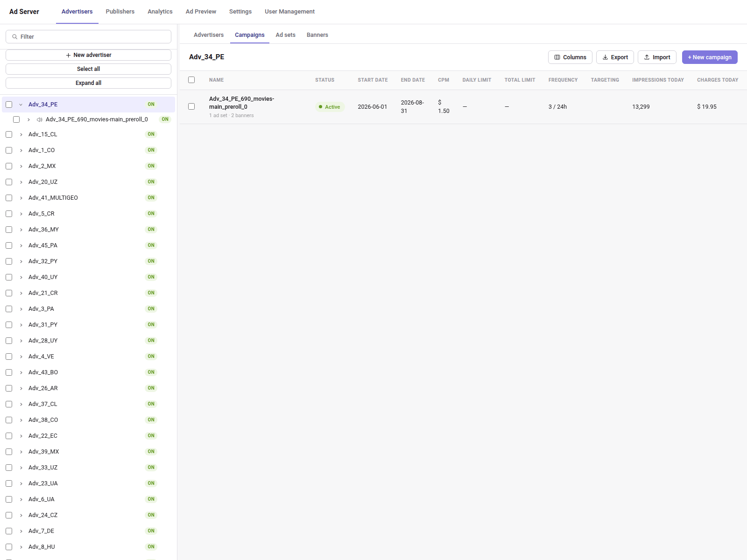Import campaigns from file
This screenshot has height=560, width=747.
[x=657, y=57]
